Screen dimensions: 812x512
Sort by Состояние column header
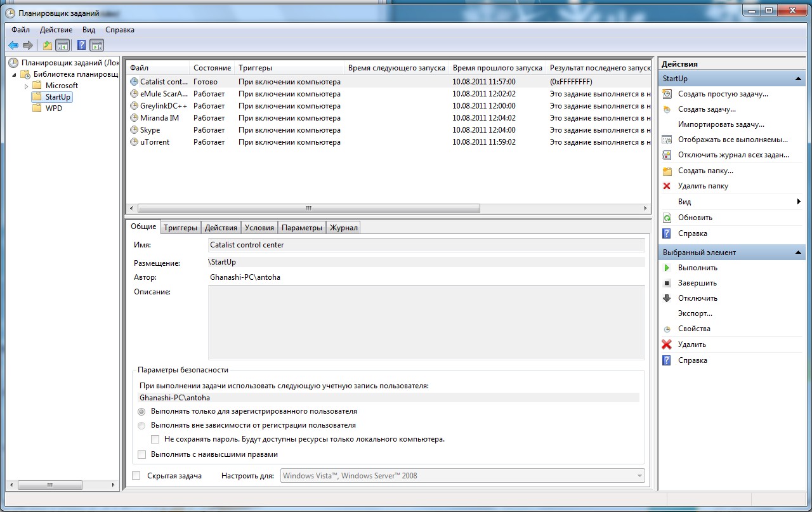click(x=212, y=68)
